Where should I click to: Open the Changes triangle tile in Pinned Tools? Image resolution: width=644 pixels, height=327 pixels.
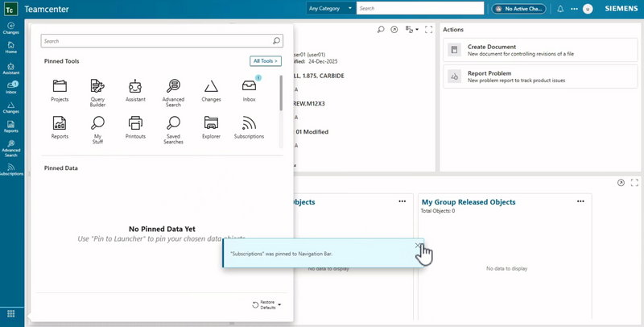pos(211,90)
